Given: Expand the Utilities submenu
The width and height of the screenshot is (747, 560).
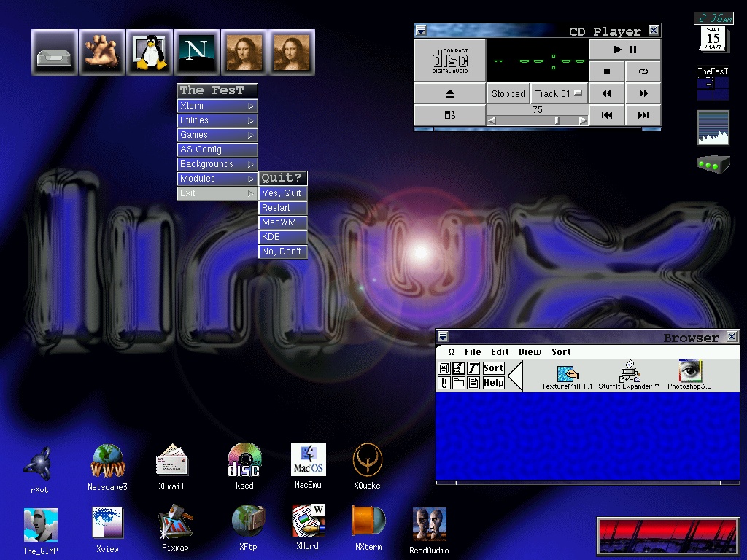Looking at the screenshot, I should 217,120.
